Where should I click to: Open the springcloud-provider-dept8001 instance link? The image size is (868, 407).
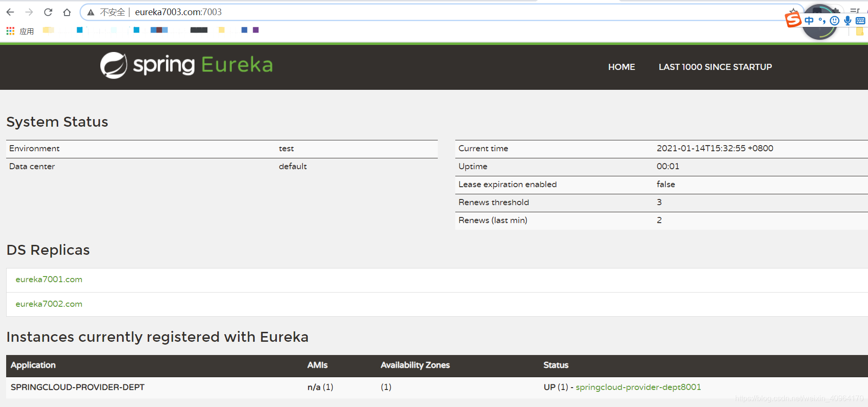coord(638,387)
